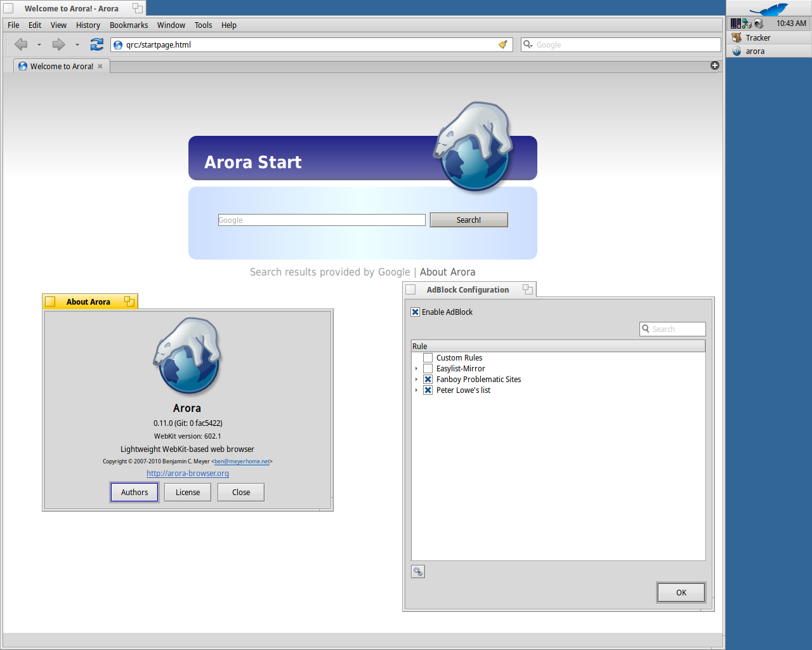The image size is (812, 650).
Task: Toggle the Enable AdBlock checkbox
Action: pyautogui.click(x=416, y=312)
